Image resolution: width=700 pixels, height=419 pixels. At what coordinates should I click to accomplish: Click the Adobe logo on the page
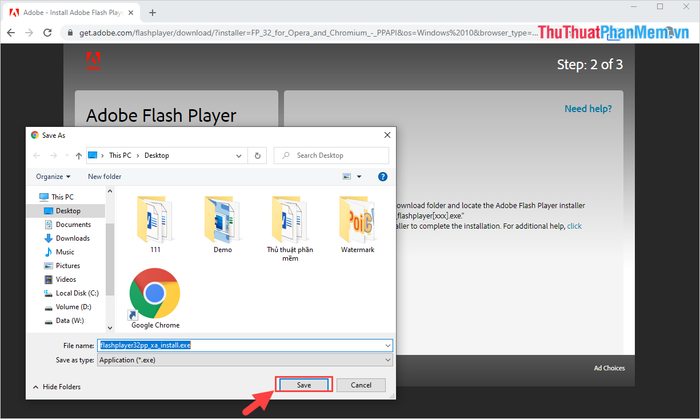93,61
